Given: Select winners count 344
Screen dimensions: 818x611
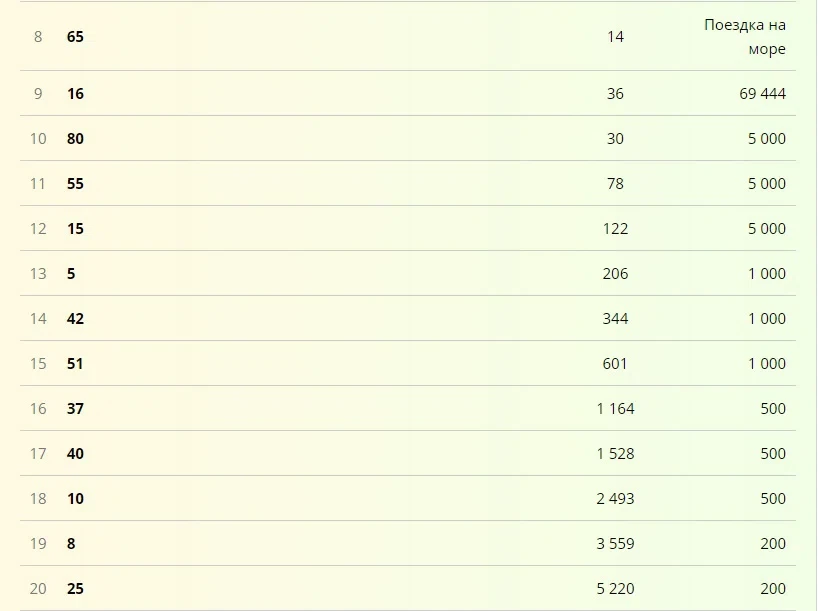Looking at the screenshot, I should 615,318.
